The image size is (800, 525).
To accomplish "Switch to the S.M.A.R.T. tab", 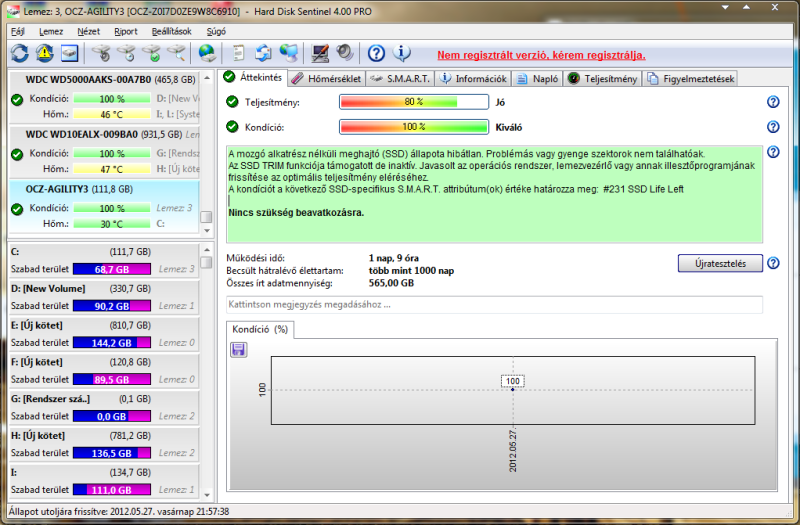I will pos(400,79).
